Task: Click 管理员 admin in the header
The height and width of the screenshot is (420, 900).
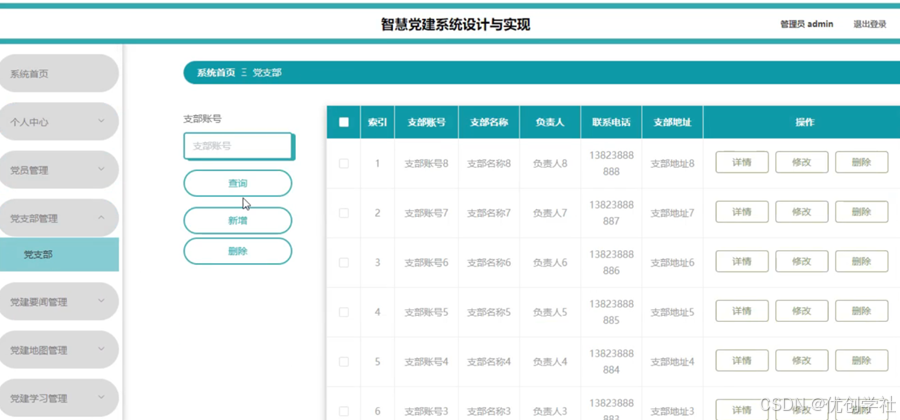Action: [806, 25]
